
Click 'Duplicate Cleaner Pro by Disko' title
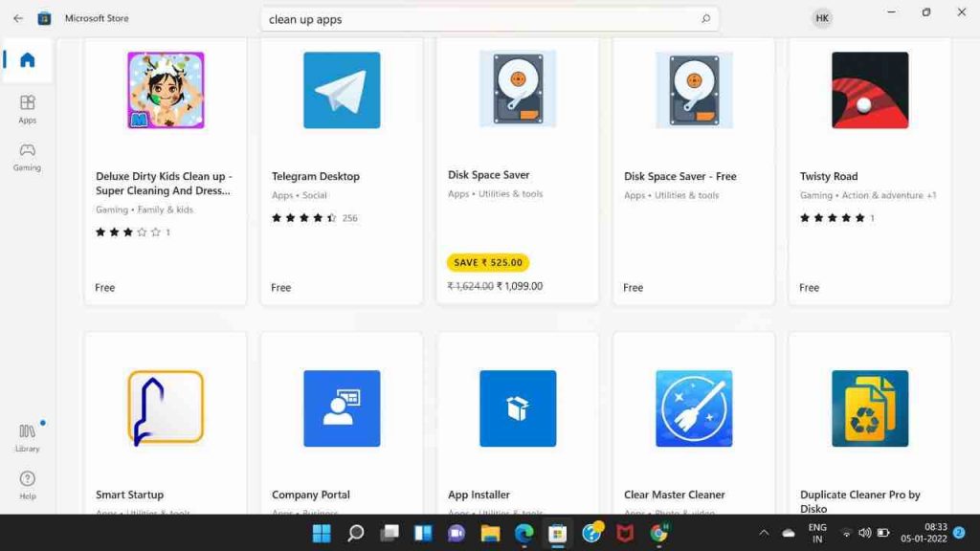coord(860,501)
